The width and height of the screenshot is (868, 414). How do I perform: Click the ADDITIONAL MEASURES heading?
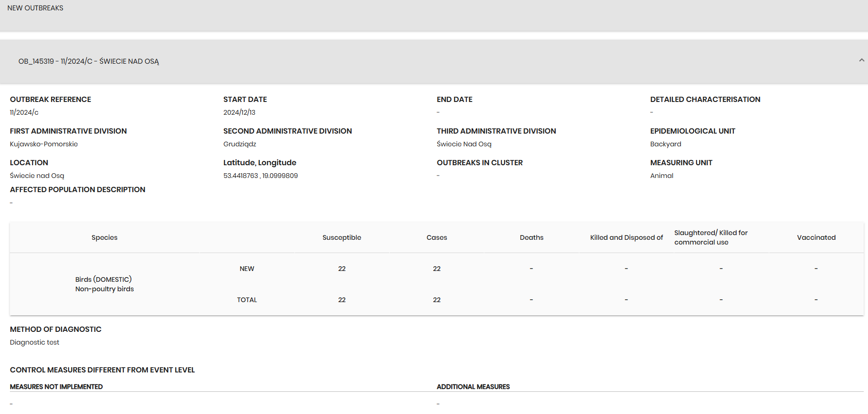[473, 387]
